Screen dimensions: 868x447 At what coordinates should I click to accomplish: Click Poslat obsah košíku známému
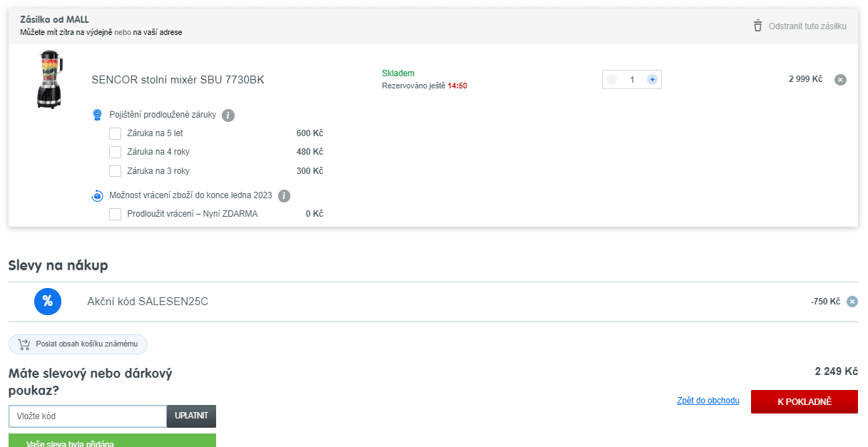78,344
